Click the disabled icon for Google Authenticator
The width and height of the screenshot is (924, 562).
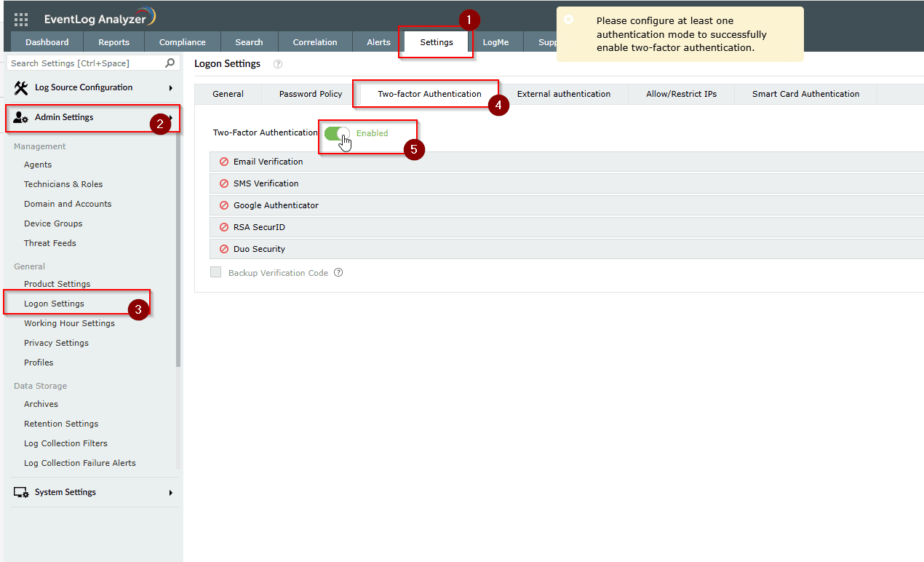(224, 205)
